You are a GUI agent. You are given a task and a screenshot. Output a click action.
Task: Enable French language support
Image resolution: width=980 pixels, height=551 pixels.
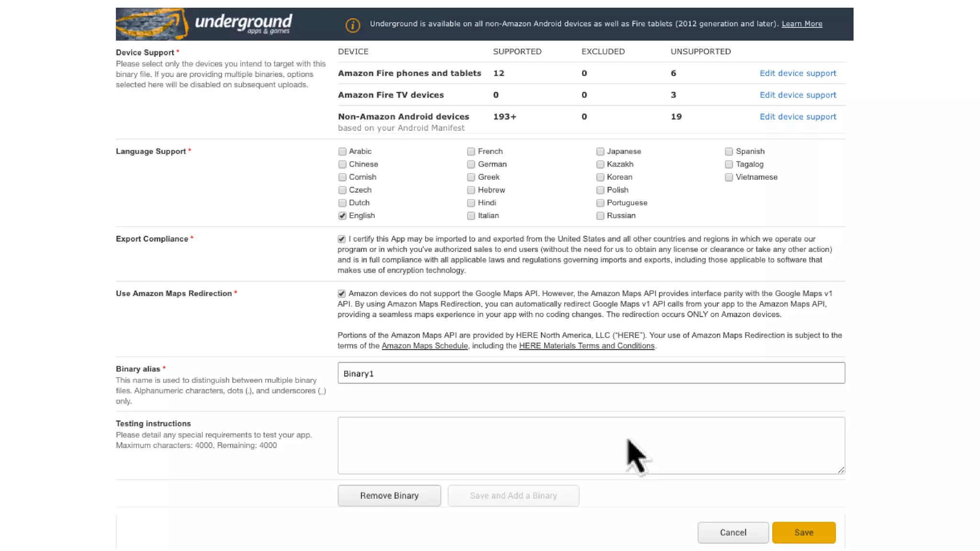point(471,152)
